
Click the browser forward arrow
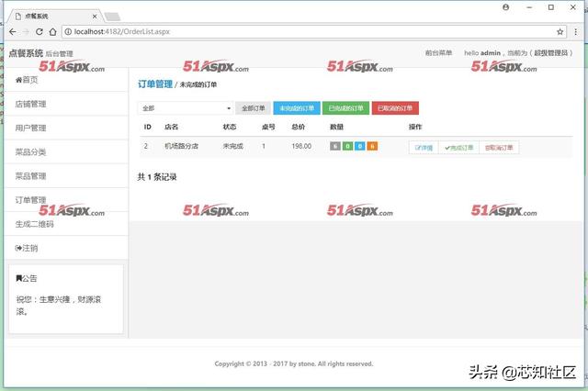pos(26,32)
